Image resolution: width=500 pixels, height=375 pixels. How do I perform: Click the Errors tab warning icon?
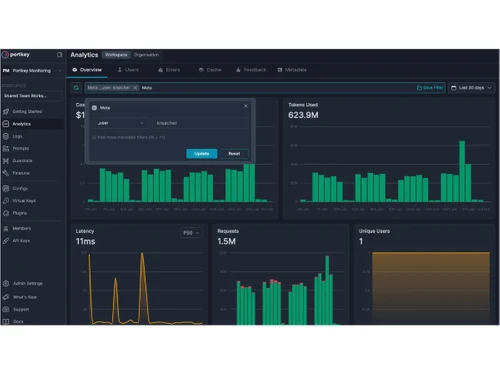160,70
